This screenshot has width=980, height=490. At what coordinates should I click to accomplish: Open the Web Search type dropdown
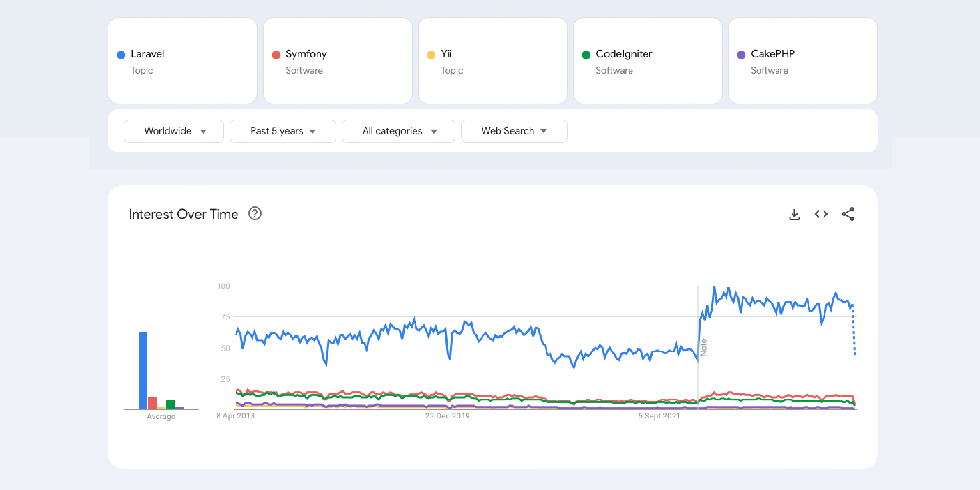point(514,131)
